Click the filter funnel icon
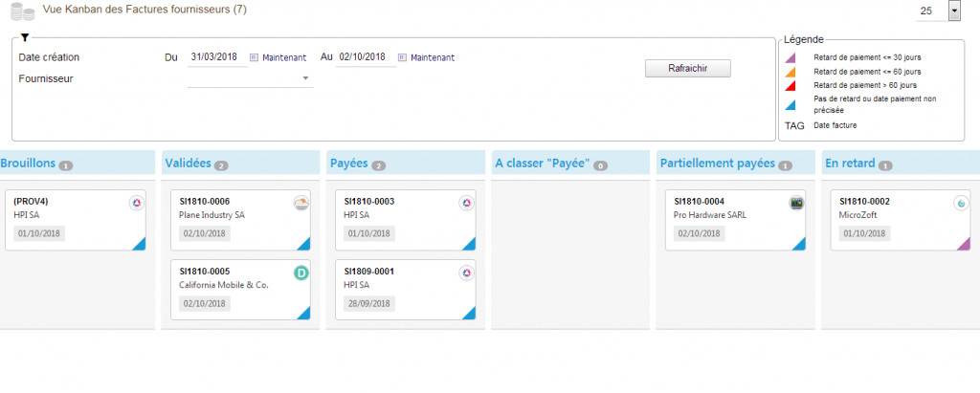The image size is (980, 393). tap(24, 37)
